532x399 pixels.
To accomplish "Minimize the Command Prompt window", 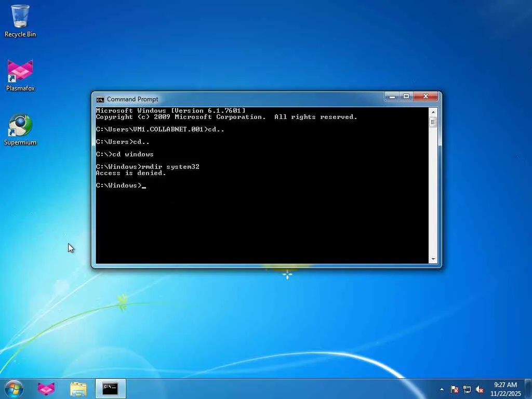I will coord(392,96).
